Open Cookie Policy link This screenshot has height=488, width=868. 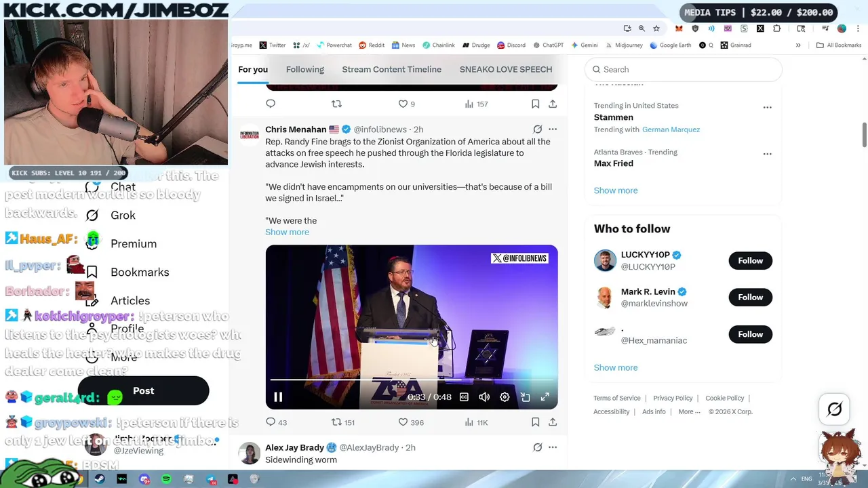[x=725, y=398]
